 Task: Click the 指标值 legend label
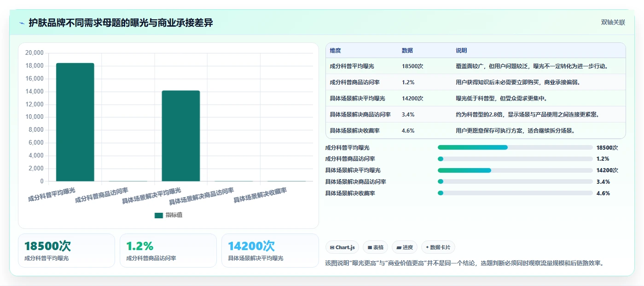click(174, 215)
